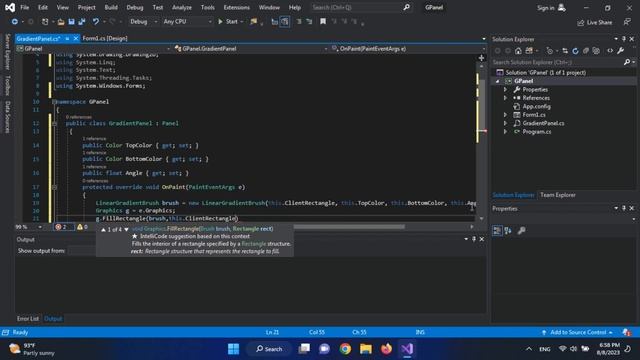Select GradientPanel.cs in Solution Explorer
Image resolution: width=640 pixels, height=360 pixels.
(x=543, y=123)
